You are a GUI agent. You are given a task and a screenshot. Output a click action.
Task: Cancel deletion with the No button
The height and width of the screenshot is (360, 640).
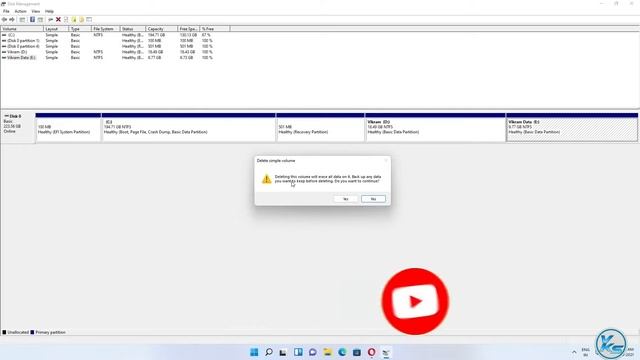pyautogui.click(x=373, y=199)
